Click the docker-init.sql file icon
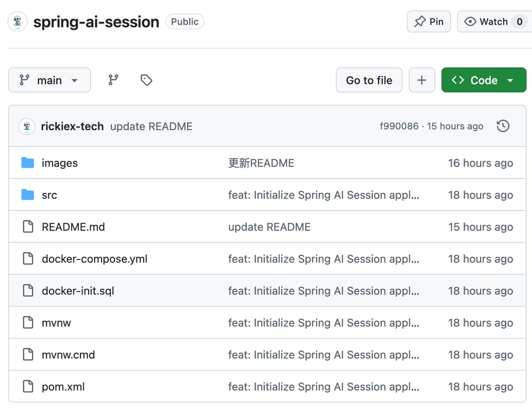The width and height of the screenshot is (532, 410). click(28, 291)
